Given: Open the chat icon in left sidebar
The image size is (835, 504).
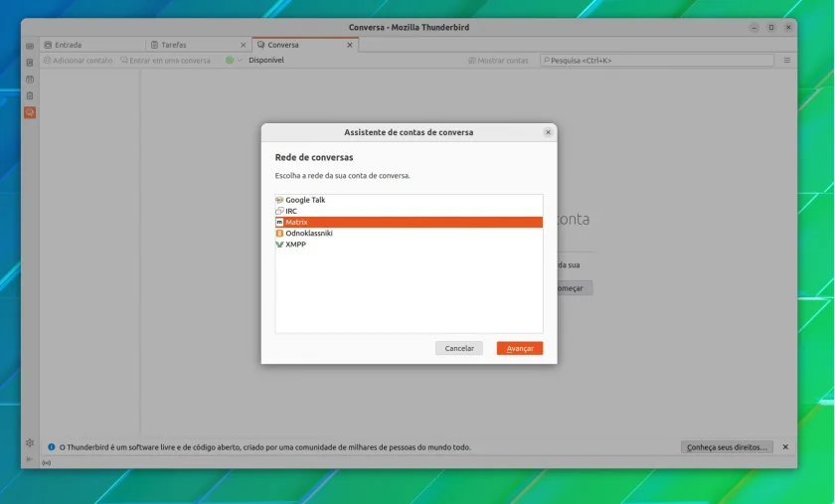Looking at the screenshot, I should pos(30,112).
